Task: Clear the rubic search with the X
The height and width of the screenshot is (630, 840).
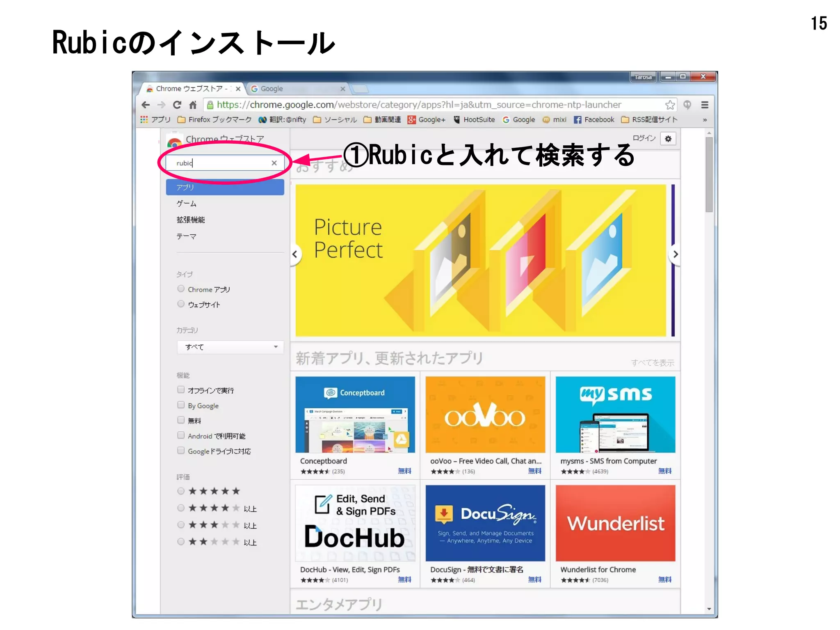Action: (x=274, y=163)
